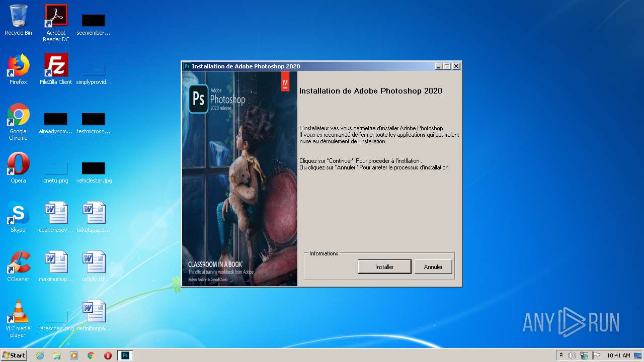Close the Photoshop installation dialog

click(x=456, y=66)
